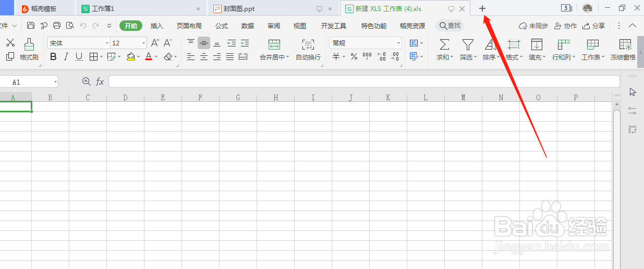The width and height of the screenshot is (644, 269).
Task: Click the Justify alignment icon
Action: [230, 57]
